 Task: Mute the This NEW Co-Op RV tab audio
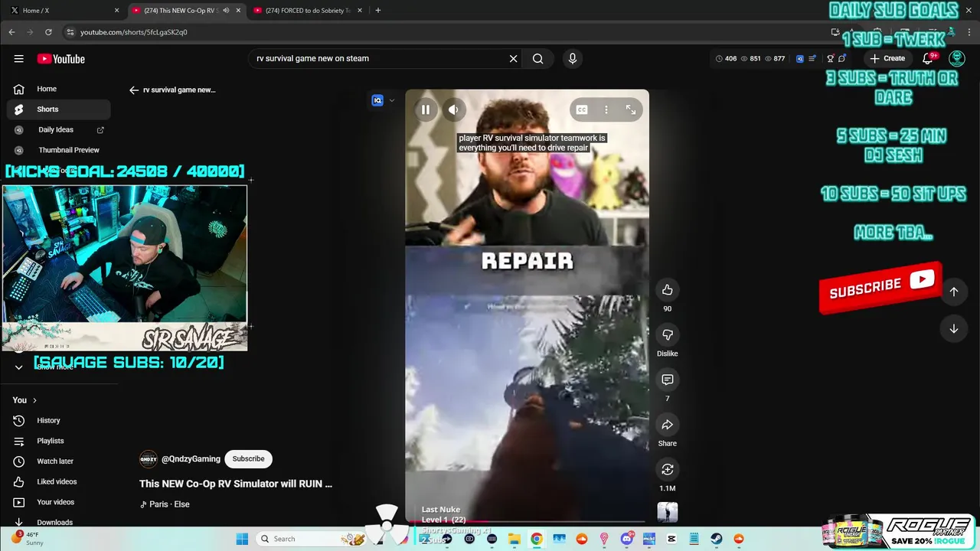226,10
